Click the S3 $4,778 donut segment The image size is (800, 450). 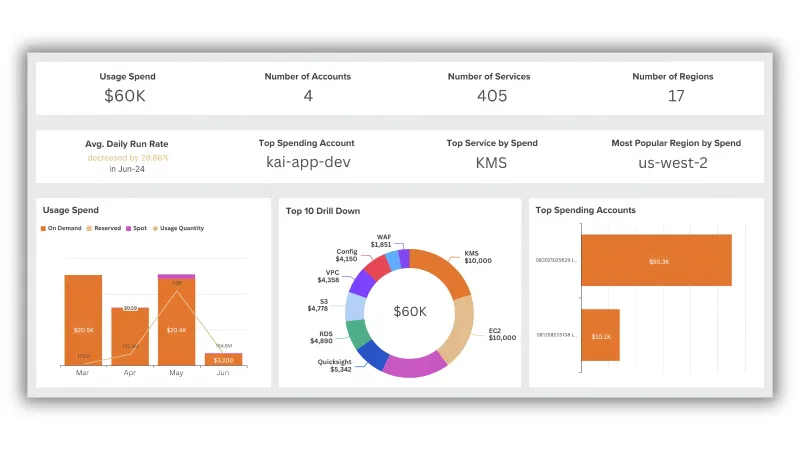355,307
